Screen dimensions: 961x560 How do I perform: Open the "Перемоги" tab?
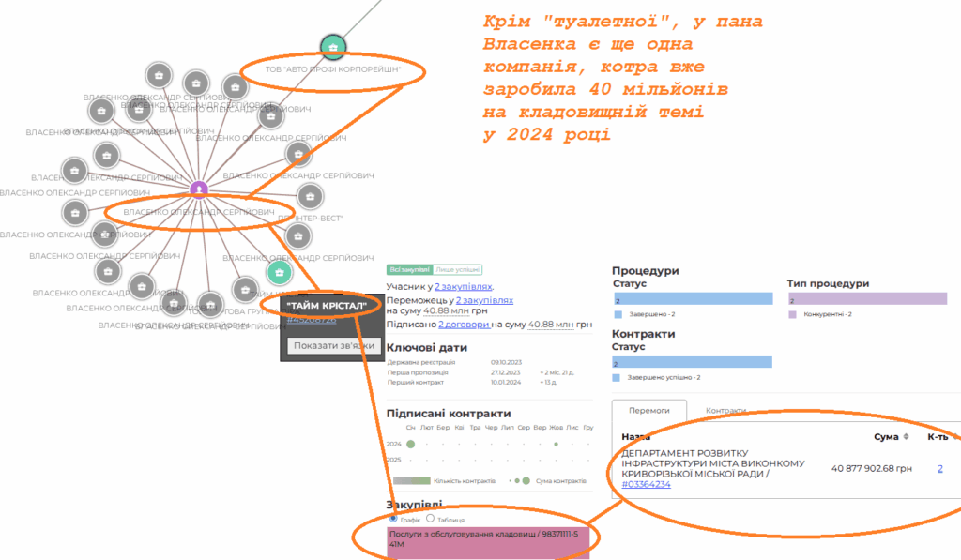pyautogui.click(x=648, y=411)
